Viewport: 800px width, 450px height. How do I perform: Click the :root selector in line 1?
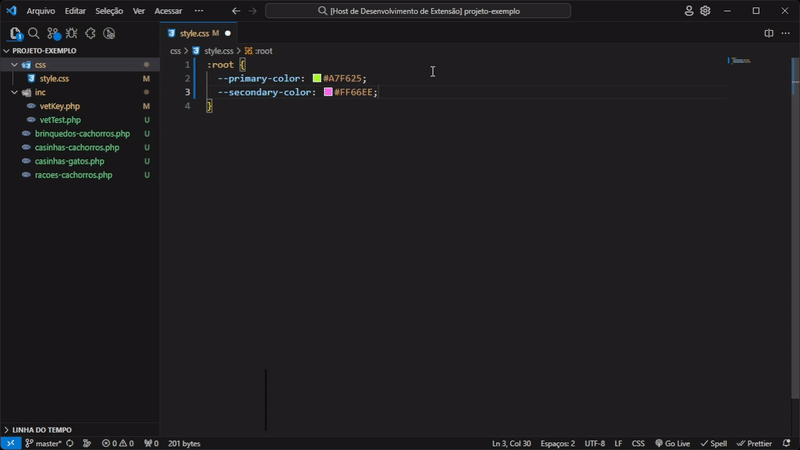(x=220, y=65)
